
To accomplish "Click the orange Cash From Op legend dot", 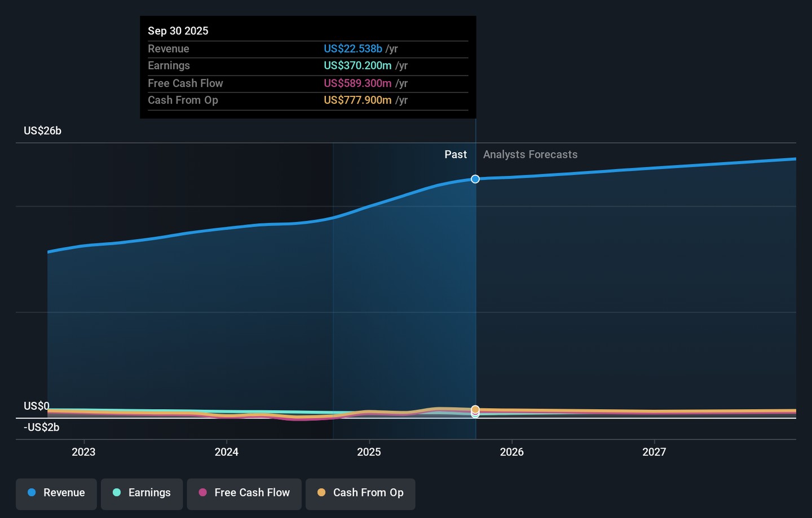I will [321, 493].
